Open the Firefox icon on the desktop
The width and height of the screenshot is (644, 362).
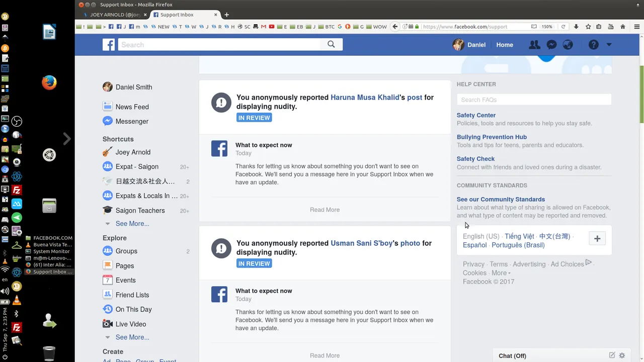coord(49,82)
